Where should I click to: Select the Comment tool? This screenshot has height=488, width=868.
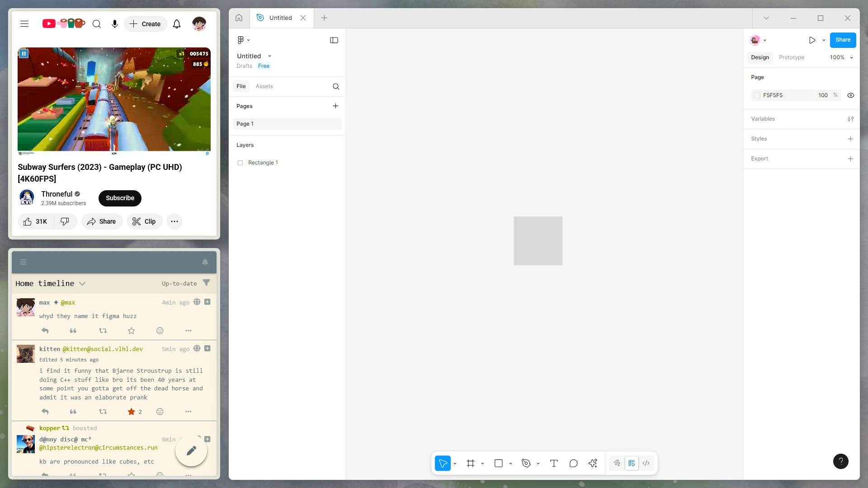pyautogui.click(x=573, y=463)
